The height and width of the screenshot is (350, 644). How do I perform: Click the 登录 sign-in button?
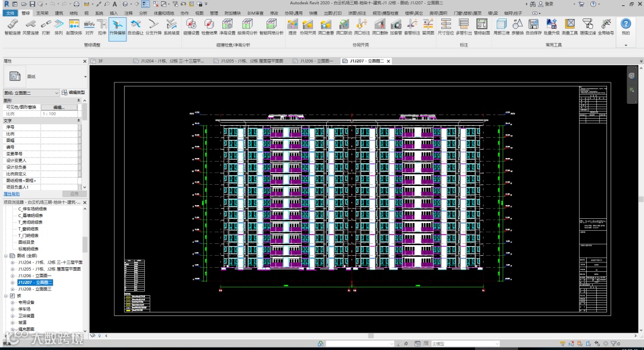tap(546, 4)
